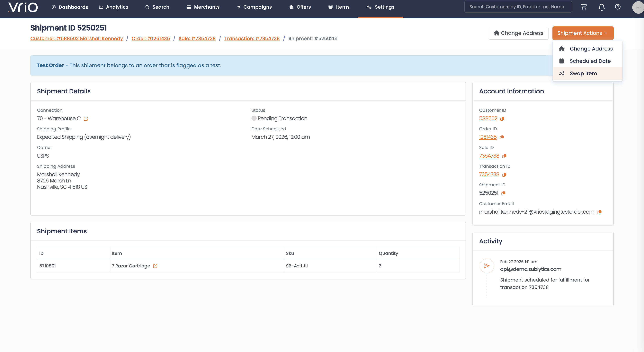Go to the Campaigns nav item
The image size is (644, 352).
[254, 7]
